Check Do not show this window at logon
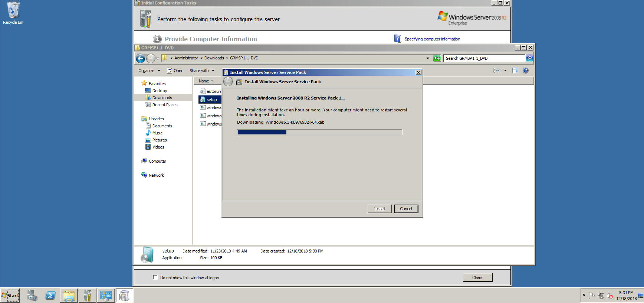644x303 pixels. (x=155, y=277)
